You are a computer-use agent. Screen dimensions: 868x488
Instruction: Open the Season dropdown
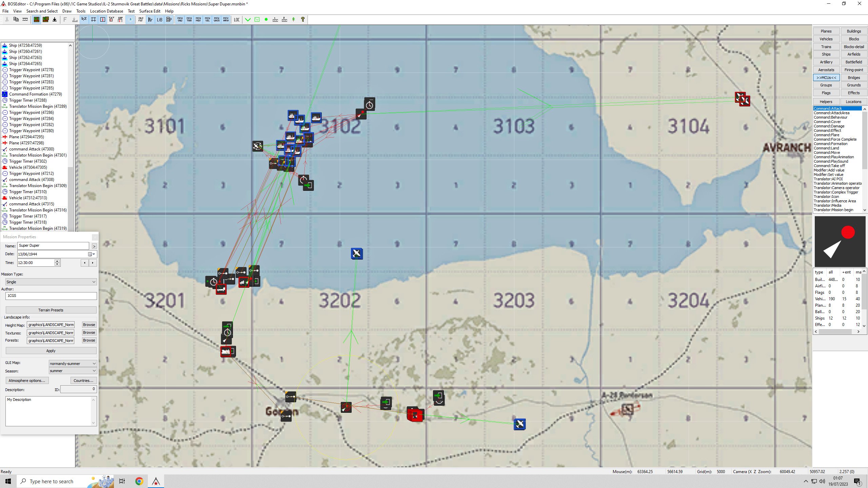pos(73,371)
